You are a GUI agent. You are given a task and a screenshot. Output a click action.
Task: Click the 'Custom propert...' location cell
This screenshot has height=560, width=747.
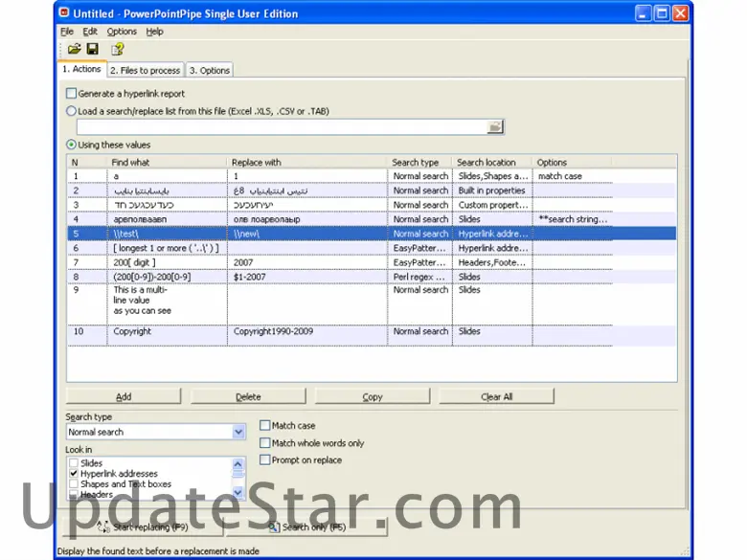coord(492,205)
